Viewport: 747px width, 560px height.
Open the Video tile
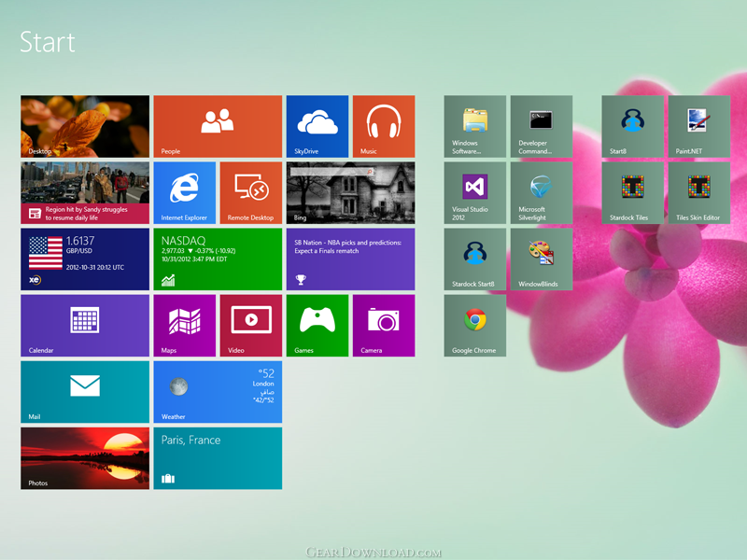coord(251,326)
